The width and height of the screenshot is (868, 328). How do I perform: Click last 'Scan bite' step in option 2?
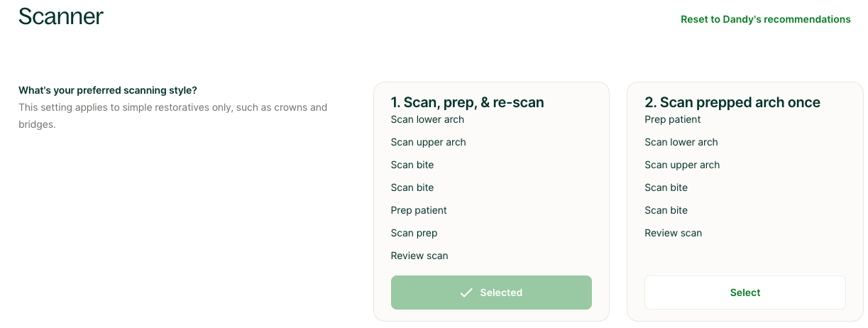[666, 210]
